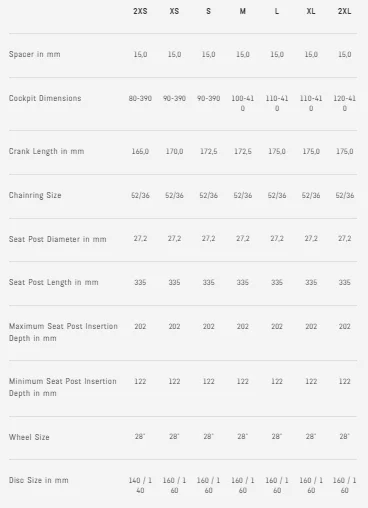This screenshot has width=368, height=508.
Task: Click the Cockpit Dimensions row label
Action: 45,98
